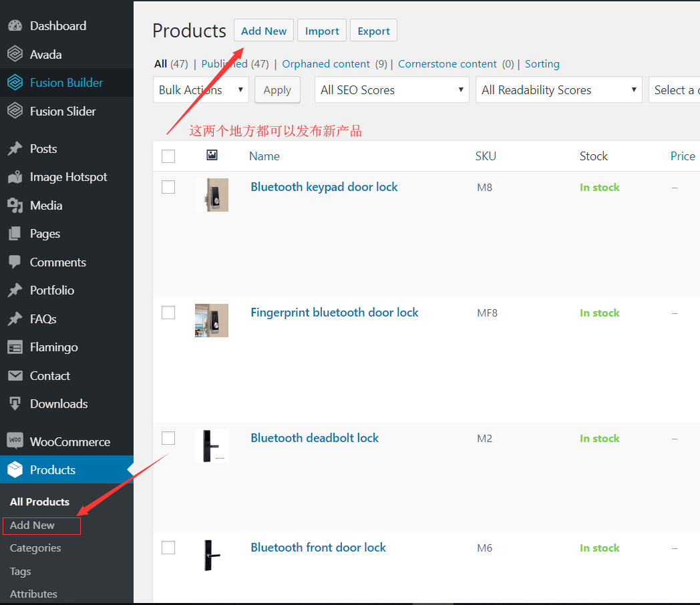Open the Bulk Actions dropdown

pyautogui.click(x=200, y=90)
